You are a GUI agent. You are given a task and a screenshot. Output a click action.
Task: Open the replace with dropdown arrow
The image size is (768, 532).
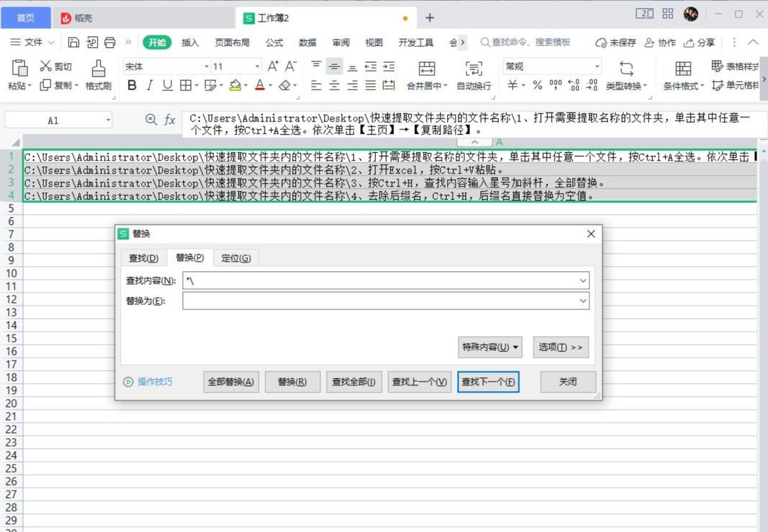tap(582, 301)
